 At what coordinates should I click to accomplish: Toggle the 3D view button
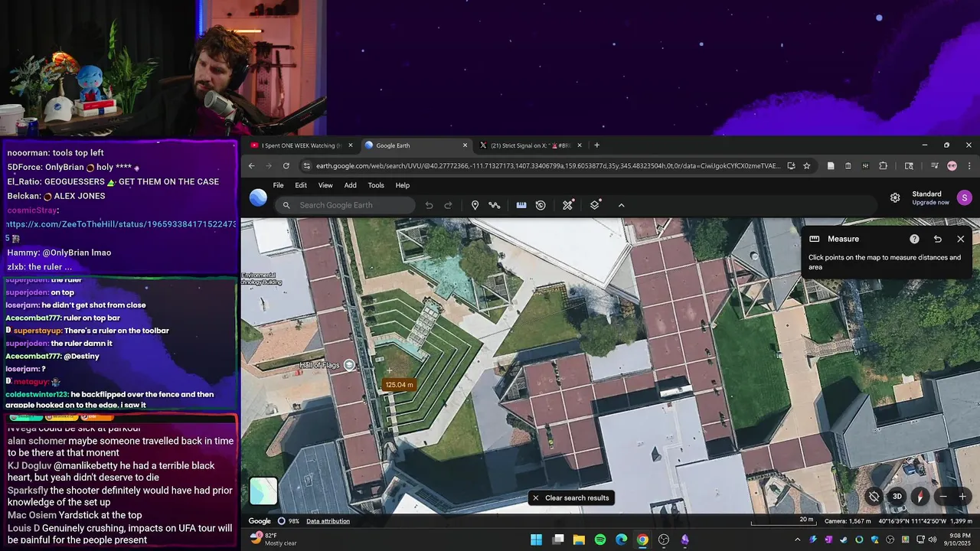coord(897,497)
